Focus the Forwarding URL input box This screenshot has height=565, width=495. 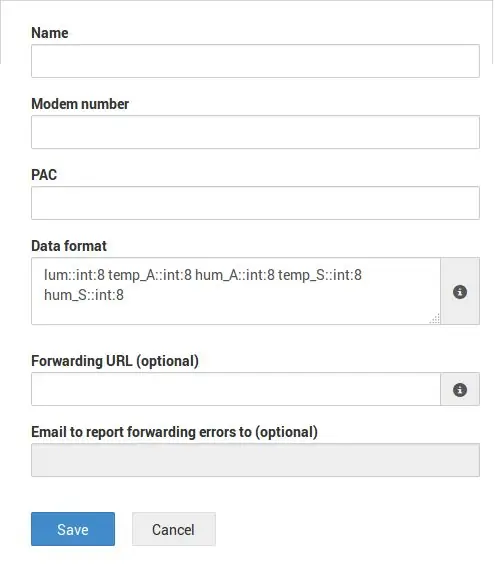[236, 389]
